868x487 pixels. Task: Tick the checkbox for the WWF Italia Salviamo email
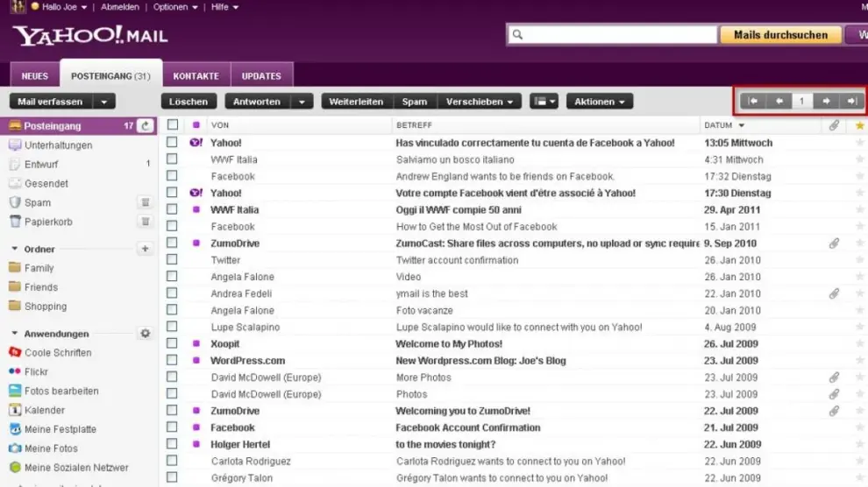coord(173,159)
